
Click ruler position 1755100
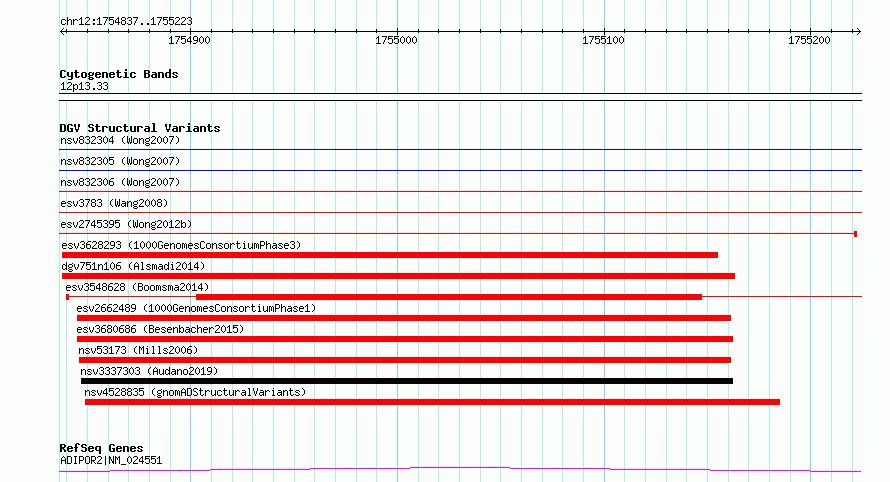(x=603, y=40)
